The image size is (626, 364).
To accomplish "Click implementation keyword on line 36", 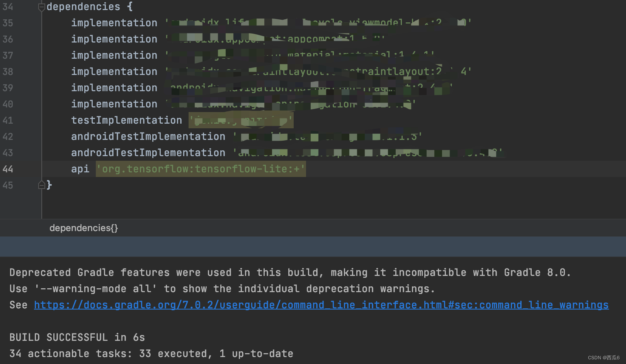I will pos(114,39).
